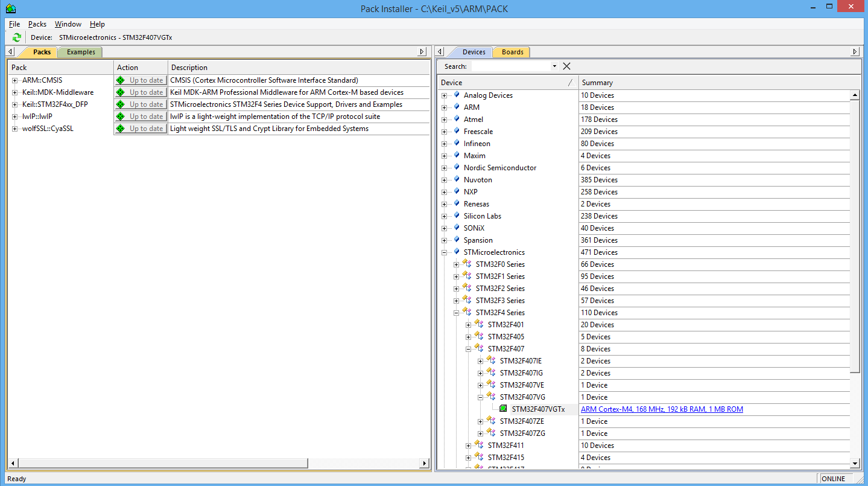Click the Freescale vendor diamond icon
The image size is (868, 486).
[457, 131]
